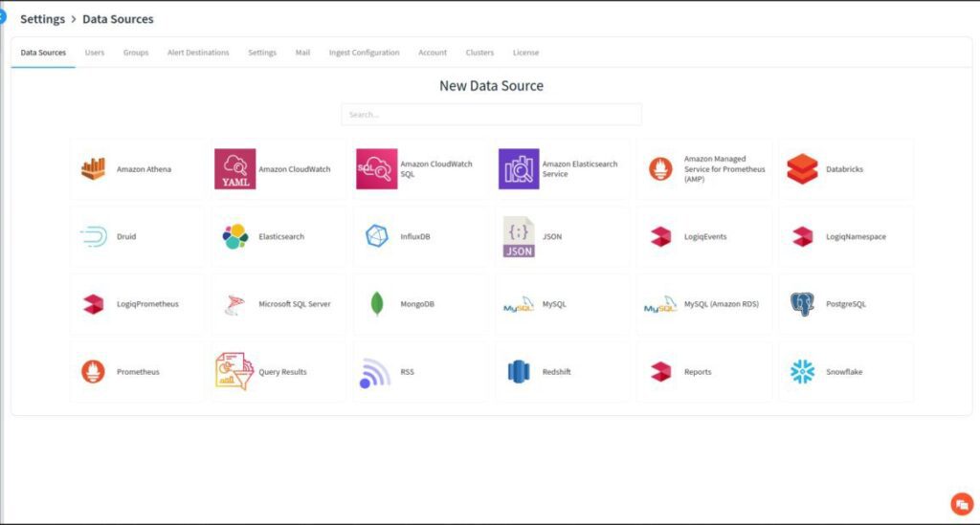Click the RSS feed icon

coord(374,373)
